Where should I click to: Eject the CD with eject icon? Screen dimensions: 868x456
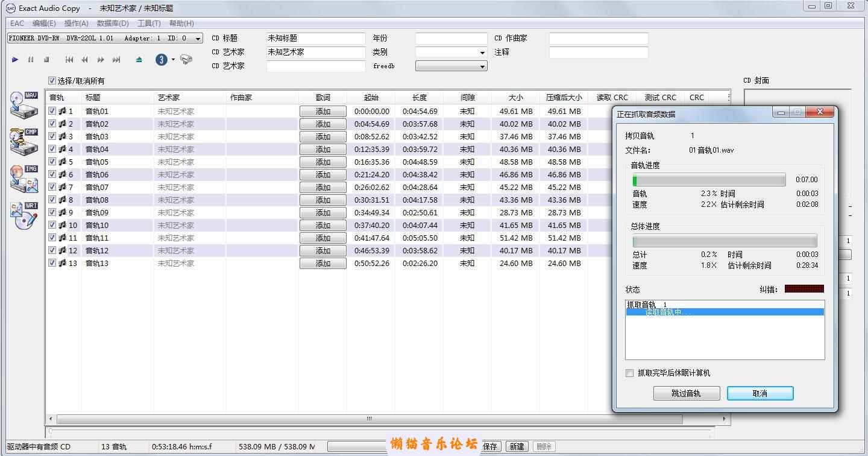[x=139, y=60]
